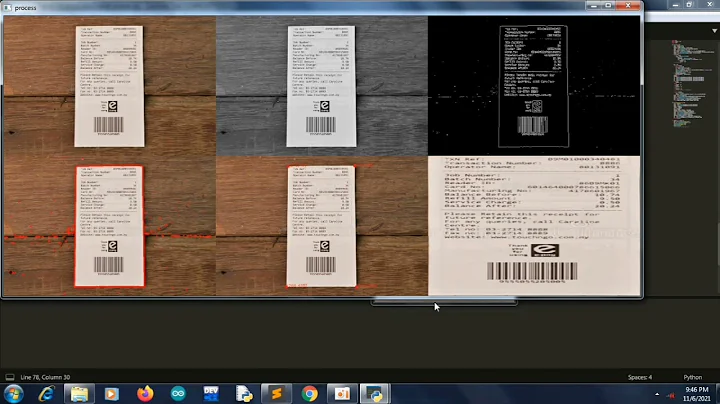Click the bottom-middle receipt panel with corner points
Viewport: 720px width, 404px height.
tap(321, 226)
